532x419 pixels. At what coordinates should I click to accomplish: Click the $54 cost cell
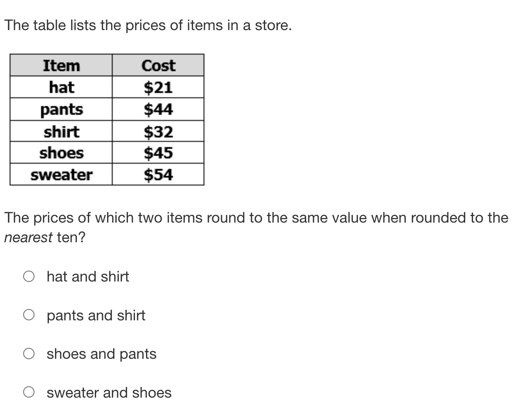tap(158, 175)
